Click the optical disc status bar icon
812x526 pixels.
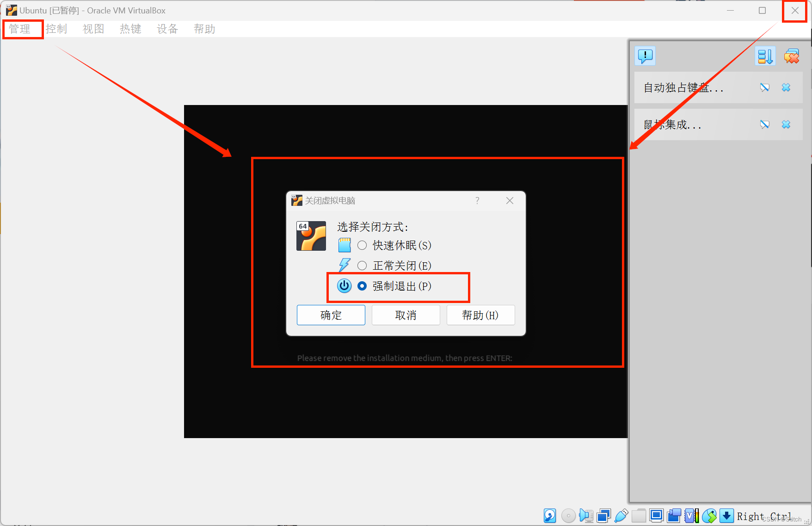(568, 515)
